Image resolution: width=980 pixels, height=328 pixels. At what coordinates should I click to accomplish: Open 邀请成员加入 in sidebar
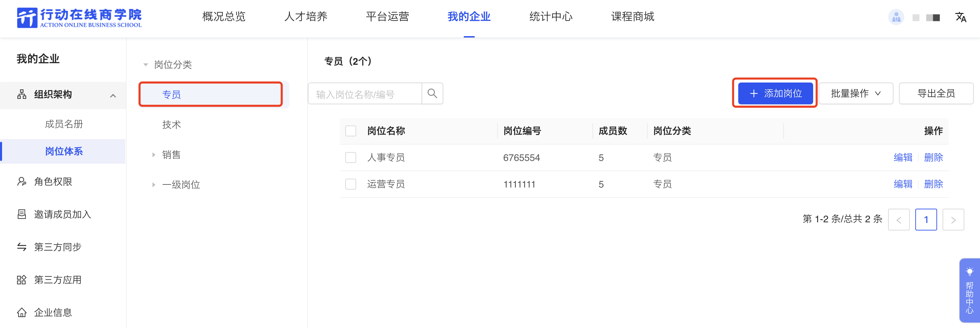[x=62, y=214]
